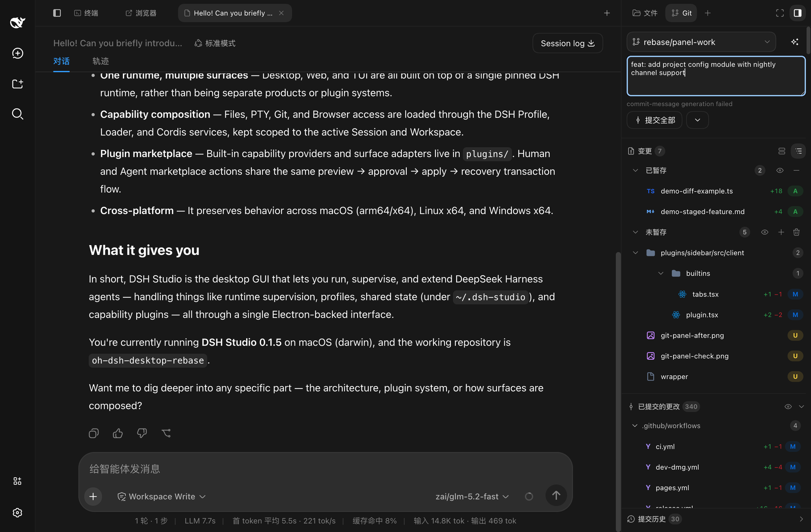The image size is (811, 532).
Task: Focus the 给智能体发消息 message input
Action: [x=325, y=469]
